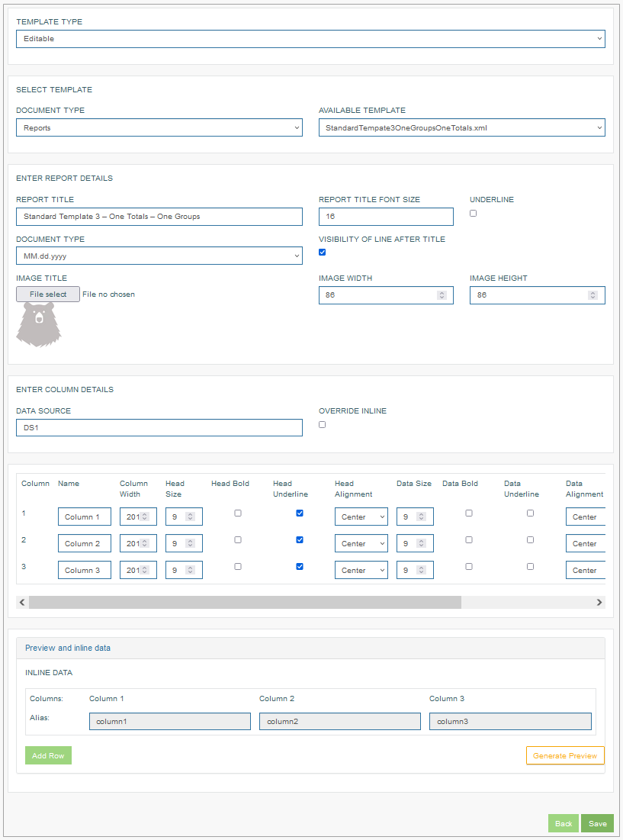Check Data Underline for column 1
Screen dimensions: 623x840
click(x=531, y=513)
